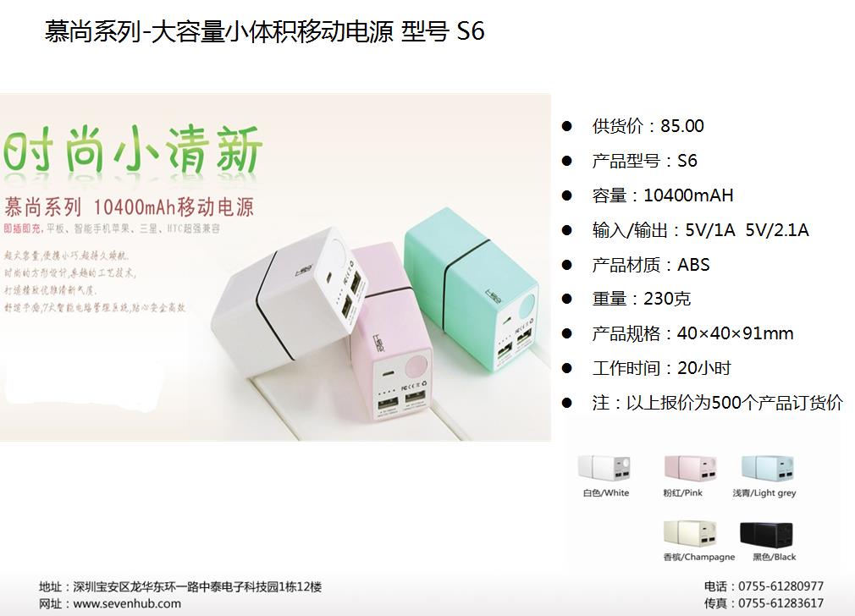Click the Shenzhen company address text
This screenshot has height=616, width=855.
coord(180,586)
